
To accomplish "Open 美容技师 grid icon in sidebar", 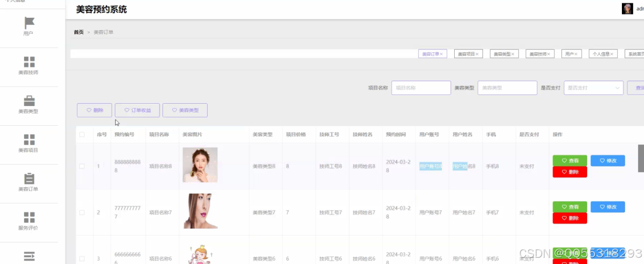I will (29, 62).
